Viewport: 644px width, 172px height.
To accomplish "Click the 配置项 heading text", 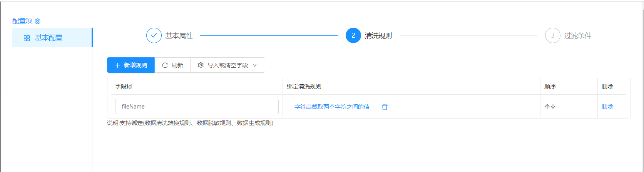I will coord(22,21).
